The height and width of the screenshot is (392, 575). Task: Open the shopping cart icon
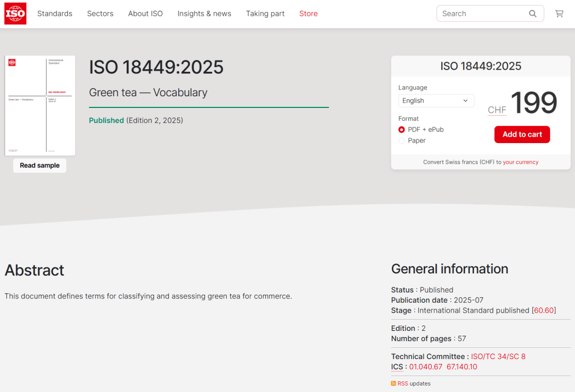pos(559,14)
